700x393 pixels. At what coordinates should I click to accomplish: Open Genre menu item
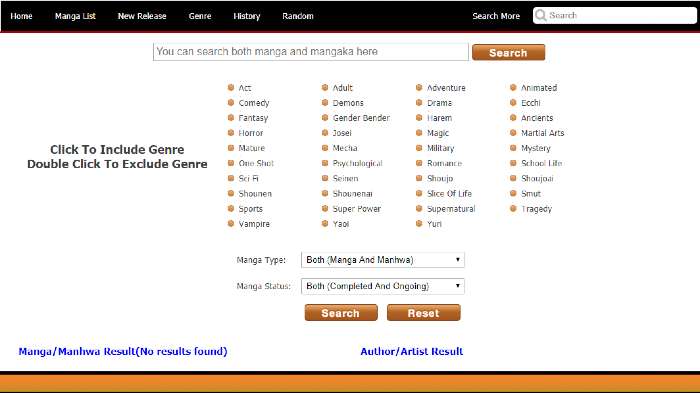click(x=200, y=16)
